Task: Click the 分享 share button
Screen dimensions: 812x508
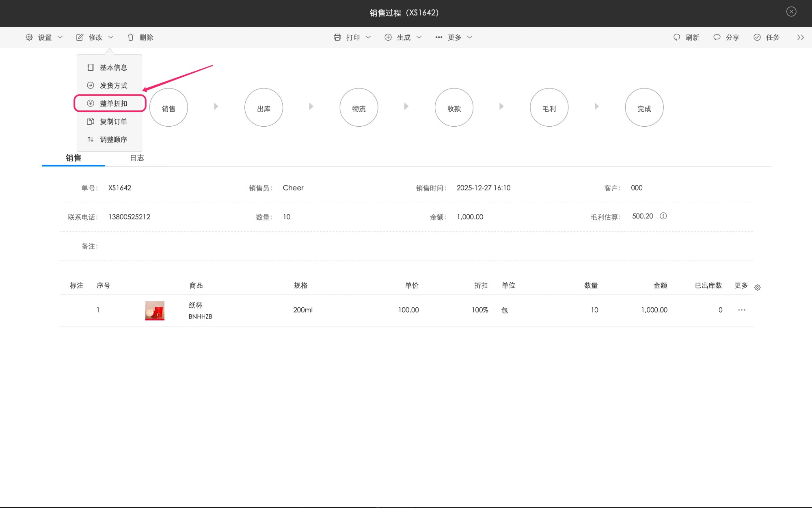Action: coord(726,37)
